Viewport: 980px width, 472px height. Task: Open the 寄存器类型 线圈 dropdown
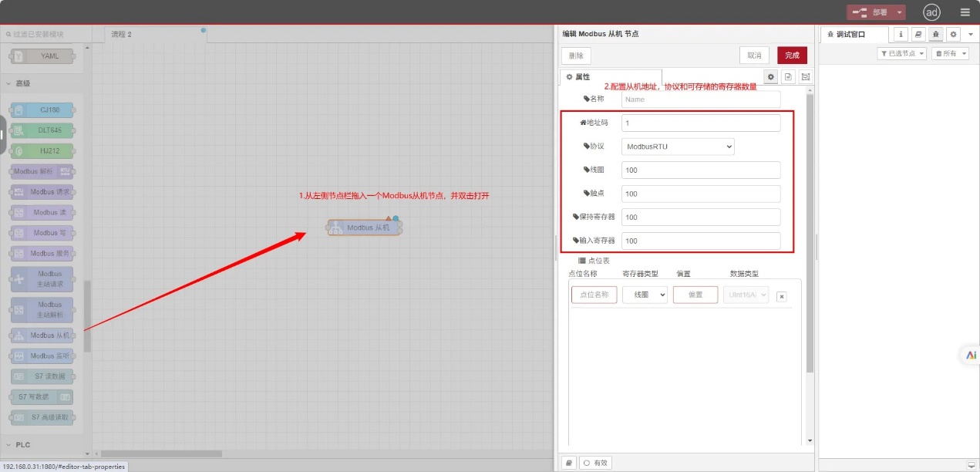coord(645,295)
